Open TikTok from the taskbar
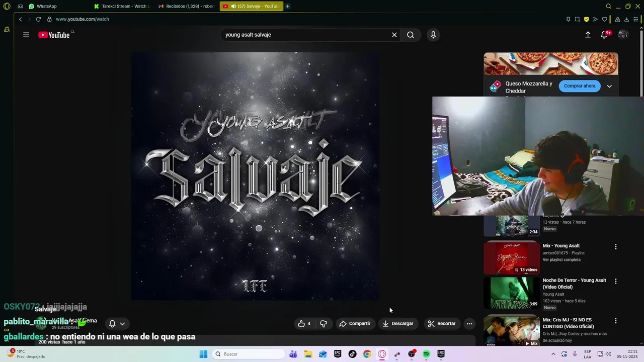Image resolution: width=644 pixels, height=362 pixels. click(x=352, y=354)
